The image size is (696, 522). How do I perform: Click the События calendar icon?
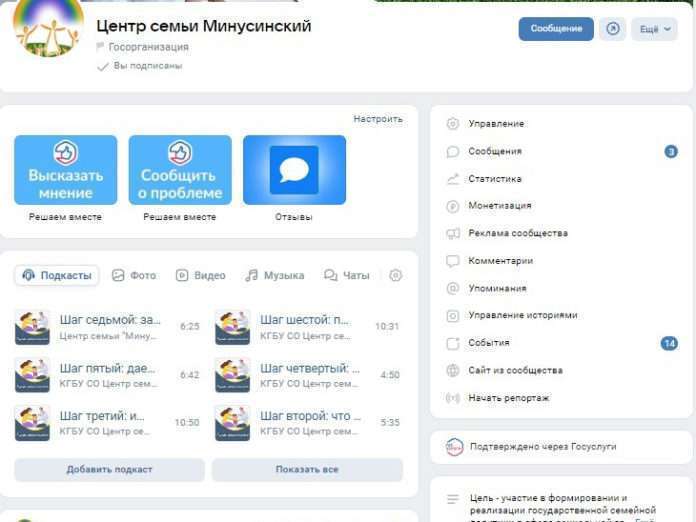coord(452,343)
